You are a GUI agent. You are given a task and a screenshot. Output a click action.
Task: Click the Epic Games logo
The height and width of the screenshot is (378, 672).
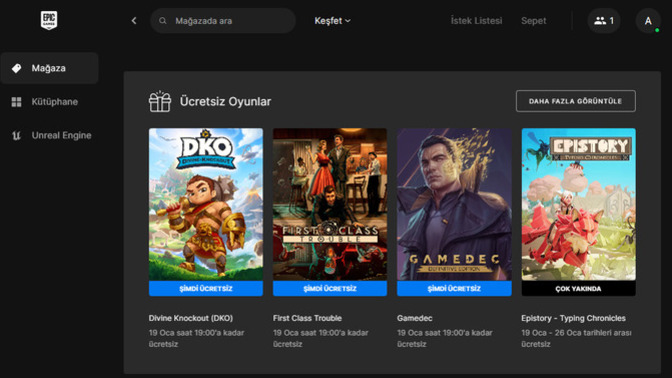(x=49, y=20)
